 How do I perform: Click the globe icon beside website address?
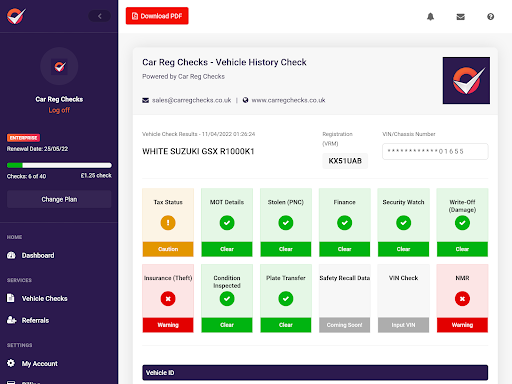[245, 100]
